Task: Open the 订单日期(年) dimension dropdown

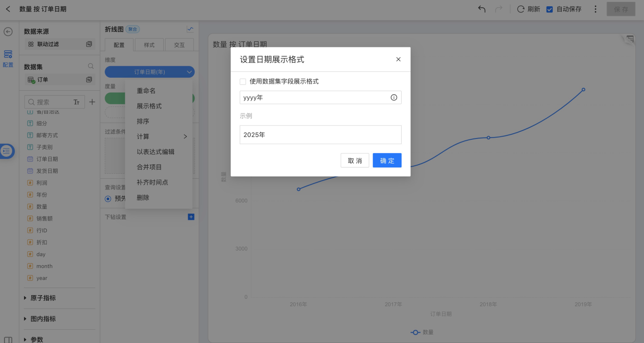Action: click(x=189, y=72)
